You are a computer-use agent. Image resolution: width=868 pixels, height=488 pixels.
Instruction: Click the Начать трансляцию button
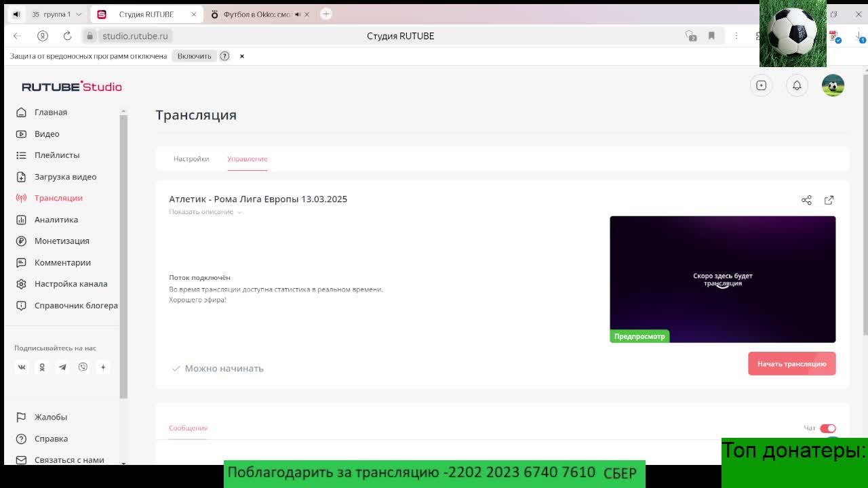(791, 364)
